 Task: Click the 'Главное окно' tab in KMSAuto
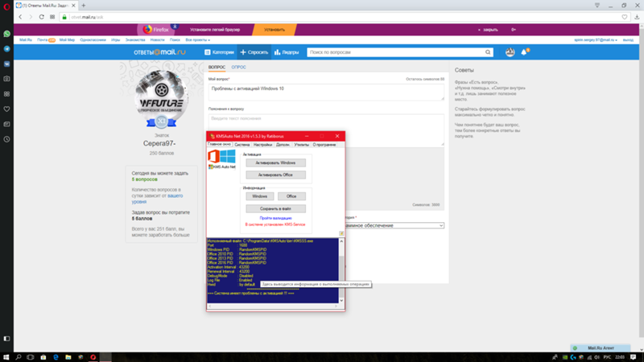point(219,145)
